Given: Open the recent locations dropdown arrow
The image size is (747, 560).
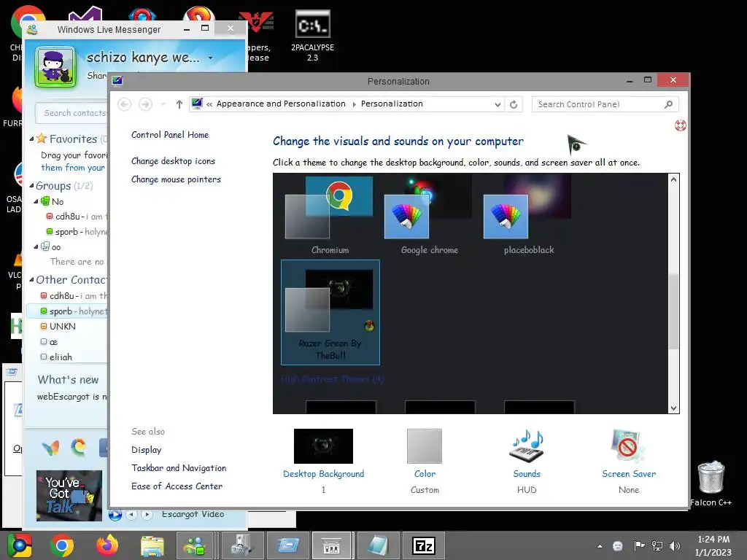Looking at the screenshot, I should click(x=163, y=104).
